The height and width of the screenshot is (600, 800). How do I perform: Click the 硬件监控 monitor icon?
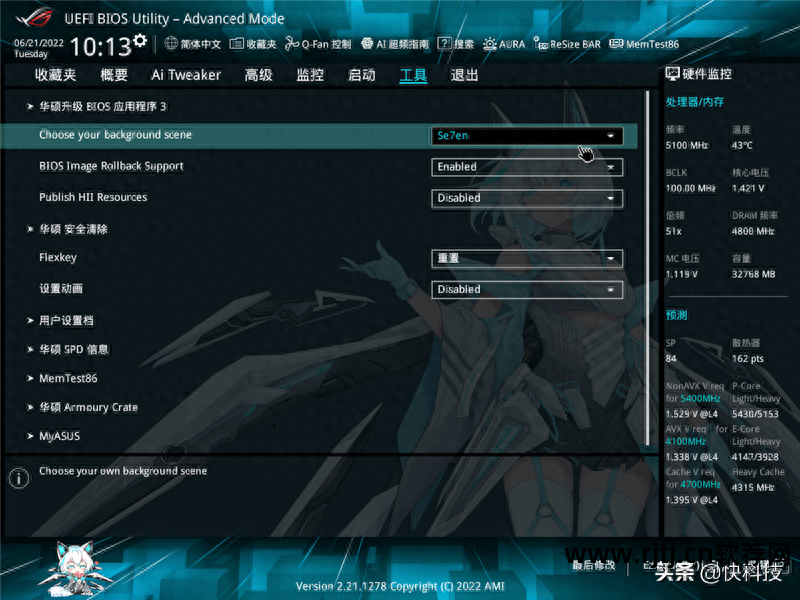coord(672,74)
